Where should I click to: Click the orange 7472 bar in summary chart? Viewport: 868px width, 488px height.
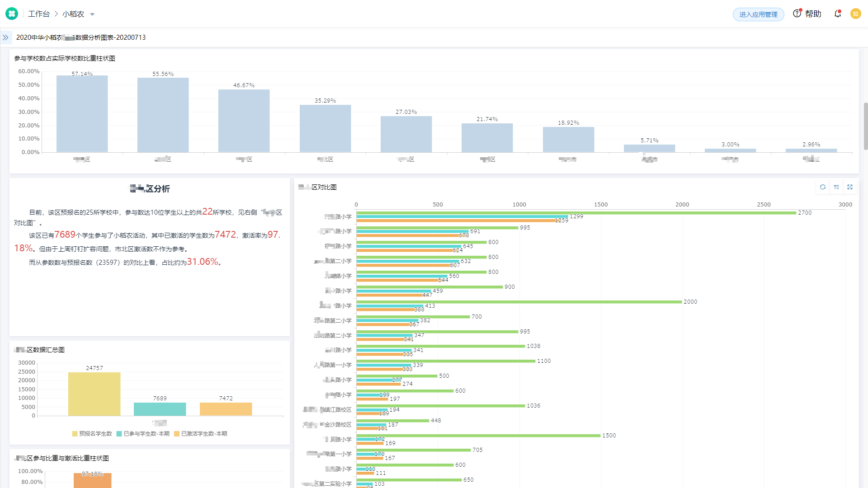(226, 409)
